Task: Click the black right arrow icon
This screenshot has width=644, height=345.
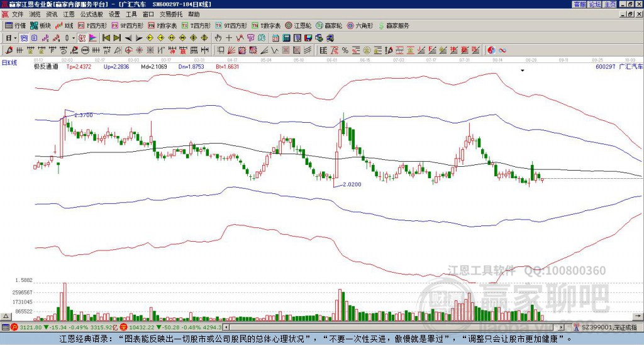Action: [x=139, y=38]
